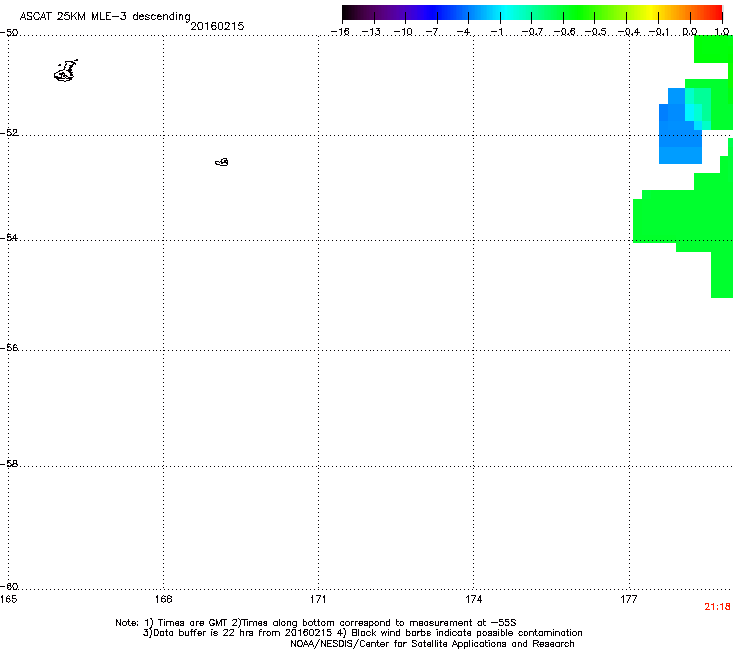Viewport: 740px width, 650px height.
Task: Click the color bar label "-16"
Action: click(x=340, y=32)
